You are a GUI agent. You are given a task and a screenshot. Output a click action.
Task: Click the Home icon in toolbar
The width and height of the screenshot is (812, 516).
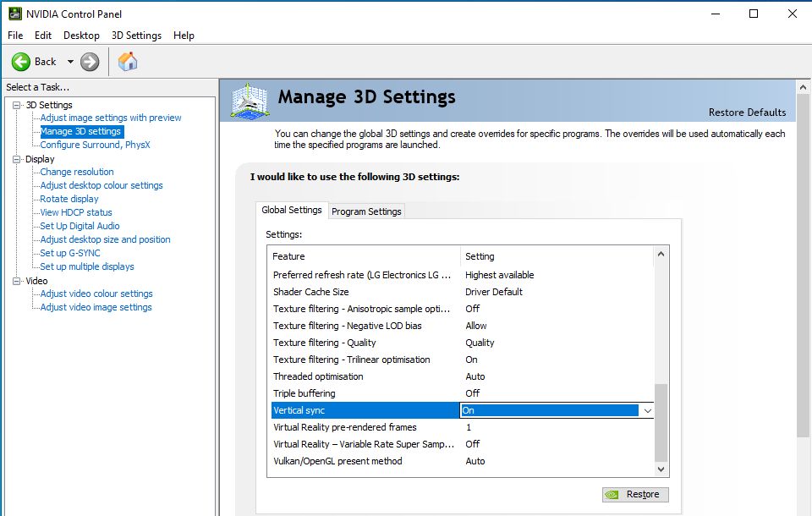[x=128, y=62]
